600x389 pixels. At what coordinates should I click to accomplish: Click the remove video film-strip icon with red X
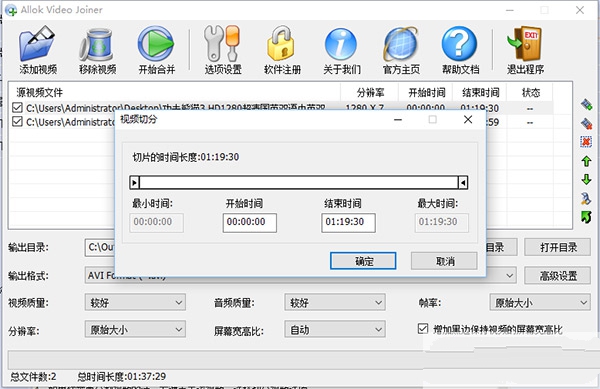(586, 123)
